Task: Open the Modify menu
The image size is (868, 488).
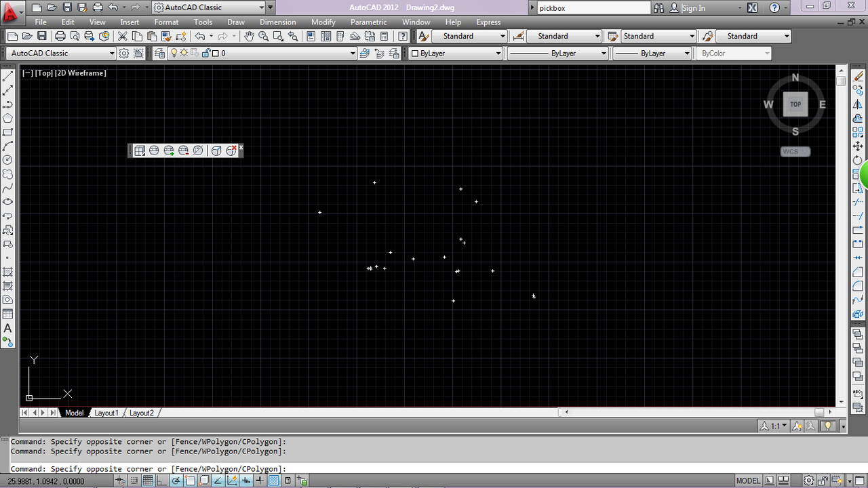Action: (x=323, y=22)
